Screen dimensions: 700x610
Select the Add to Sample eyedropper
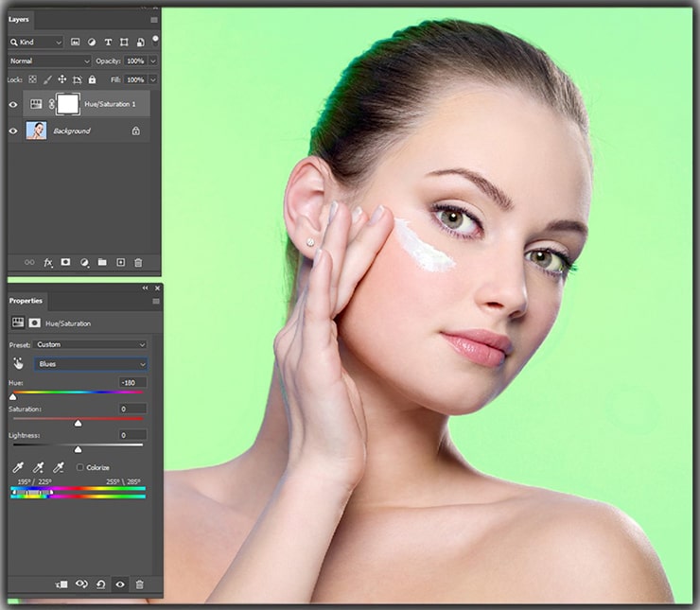click(x=39, y=467)
